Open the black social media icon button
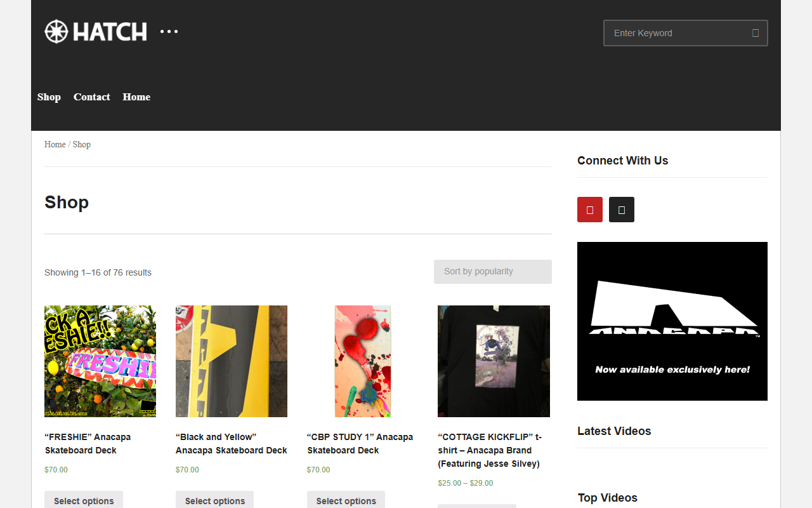 pyautogui.click(x=622, y=210)
